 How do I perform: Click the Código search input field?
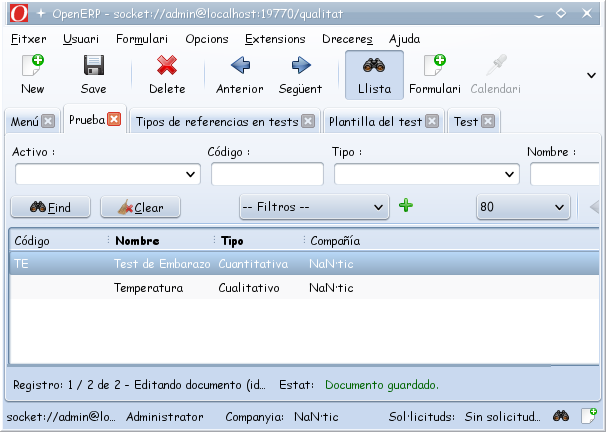tap(267, 174)
